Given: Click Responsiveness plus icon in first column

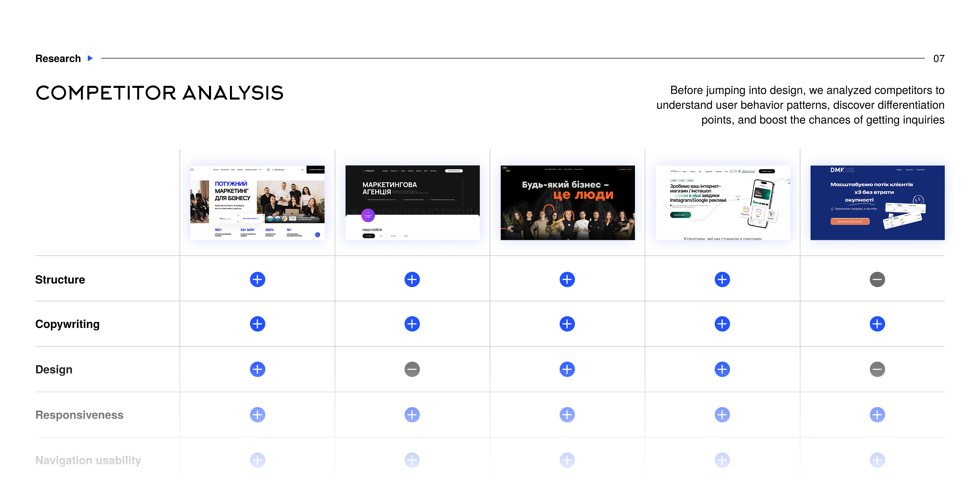Looking at the screenshot, I should pyautogui.click(x=258, y=415).
